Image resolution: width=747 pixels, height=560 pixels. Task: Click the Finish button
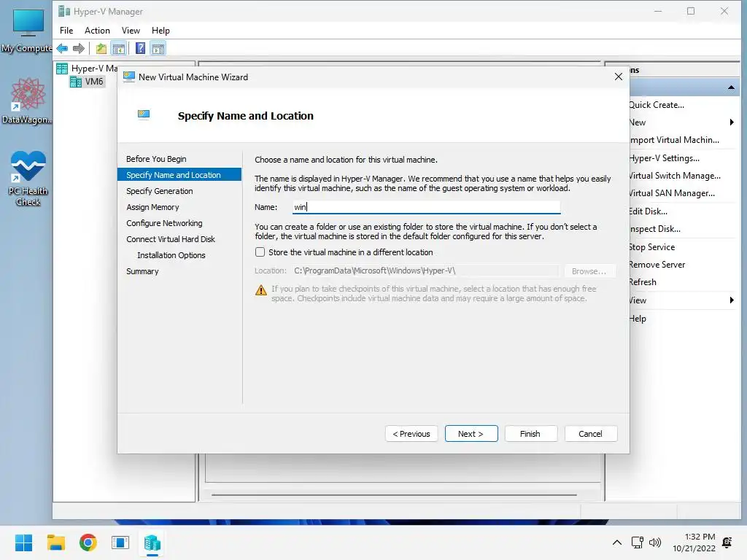click(x=530, y=434)
